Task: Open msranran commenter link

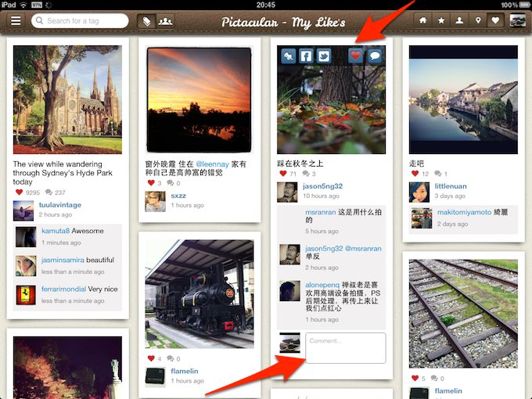Action: [x=320, y=212]
